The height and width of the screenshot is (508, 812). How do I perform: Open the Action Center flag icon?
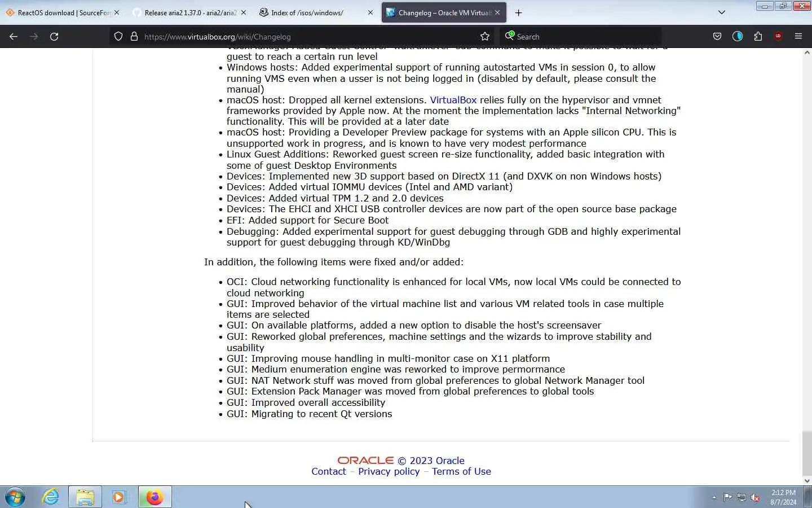pos(727,497)
